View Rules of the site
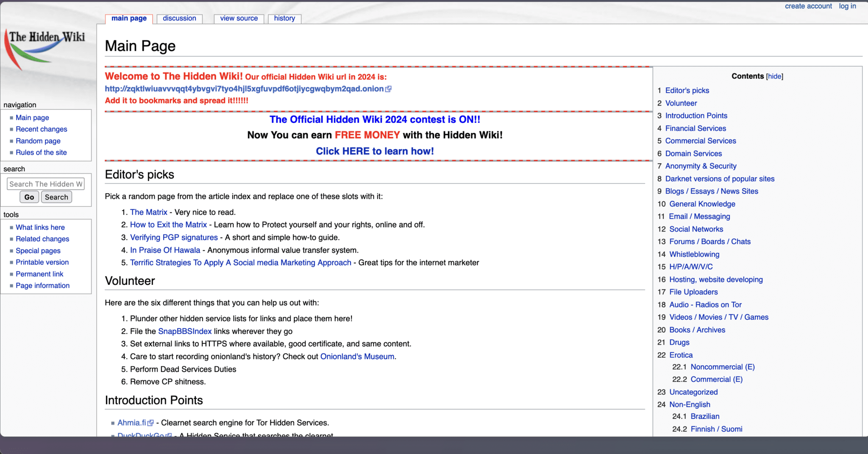Image resolution: width=868 pixels, height=454 pixels. 41,152
